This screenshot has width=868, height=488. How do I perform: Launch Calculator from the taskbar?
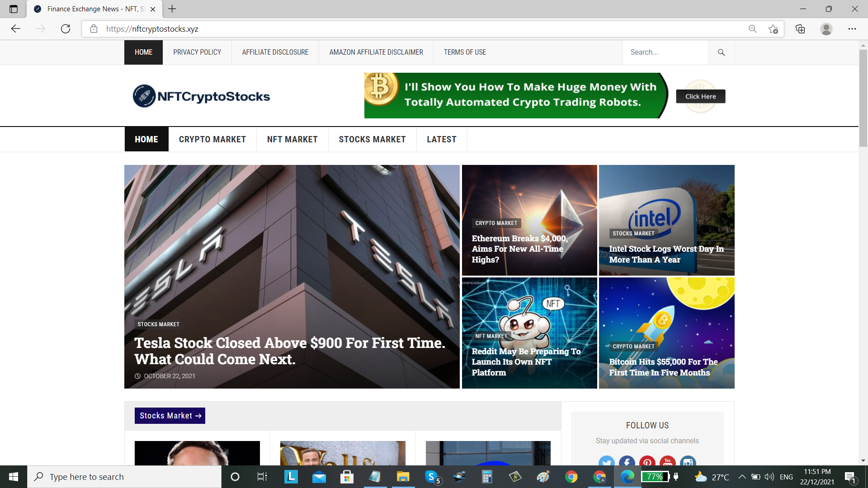(x=487, y=477)
